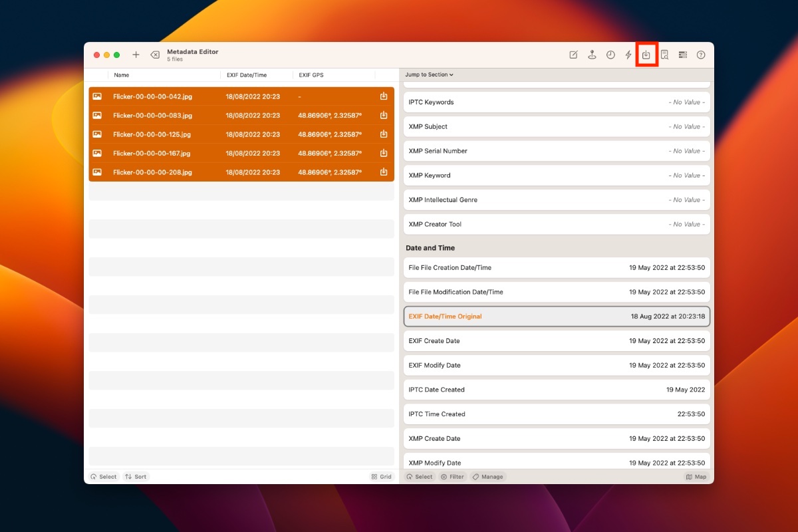Click image icon beside Flicker-00-00-00-167.jpg
The height and width of the screenshot is (532, 798).
click(x=97, y=153)
